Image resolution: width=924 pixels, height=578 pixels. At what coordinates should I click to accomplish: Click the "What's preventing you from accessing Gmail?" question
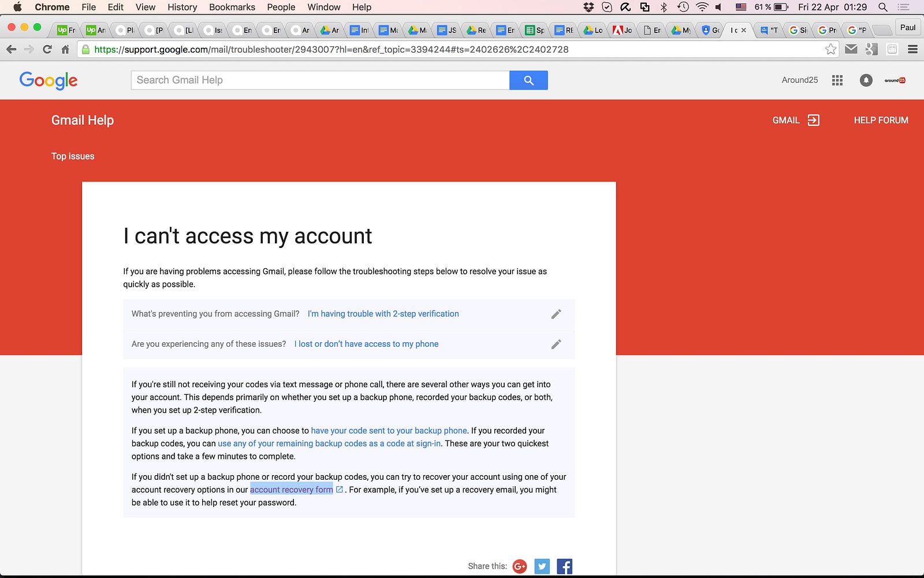pyautogui.click(x=215, y=314)
